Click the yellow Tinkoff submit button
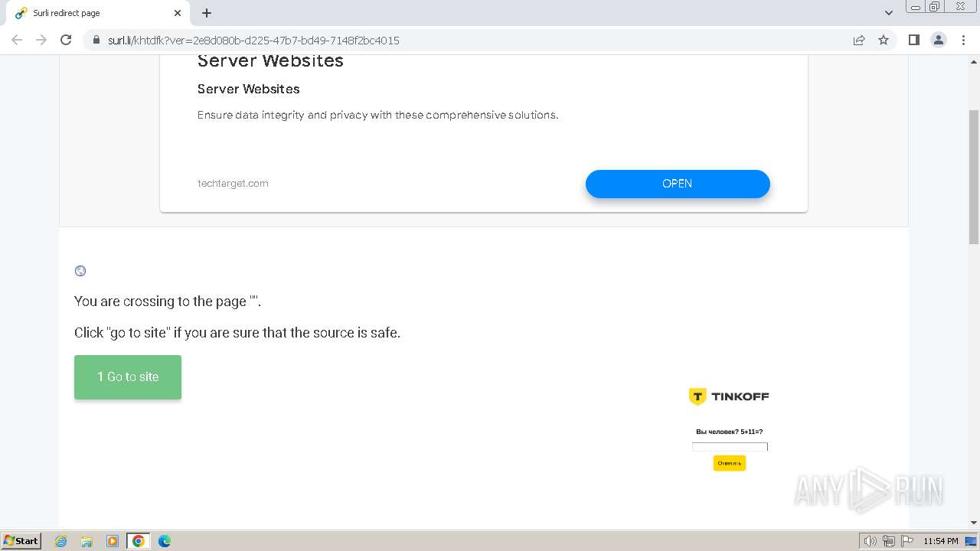The height and width of the screenshot is (551, 980). (730, 463)
